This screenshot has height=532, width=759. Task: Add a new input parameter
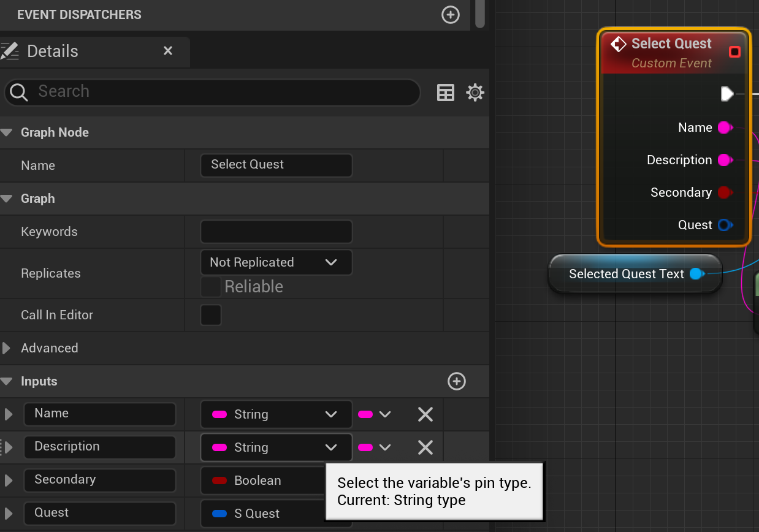pyautogui.click(x=457, y=381)
